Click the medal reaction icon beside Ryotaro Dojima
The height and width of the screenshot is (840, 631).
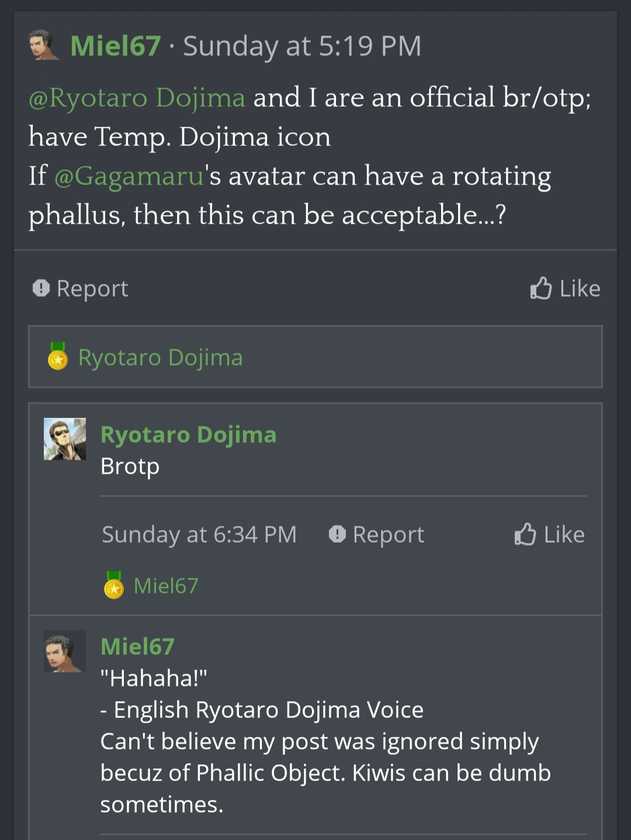click(x=58, y=356)
